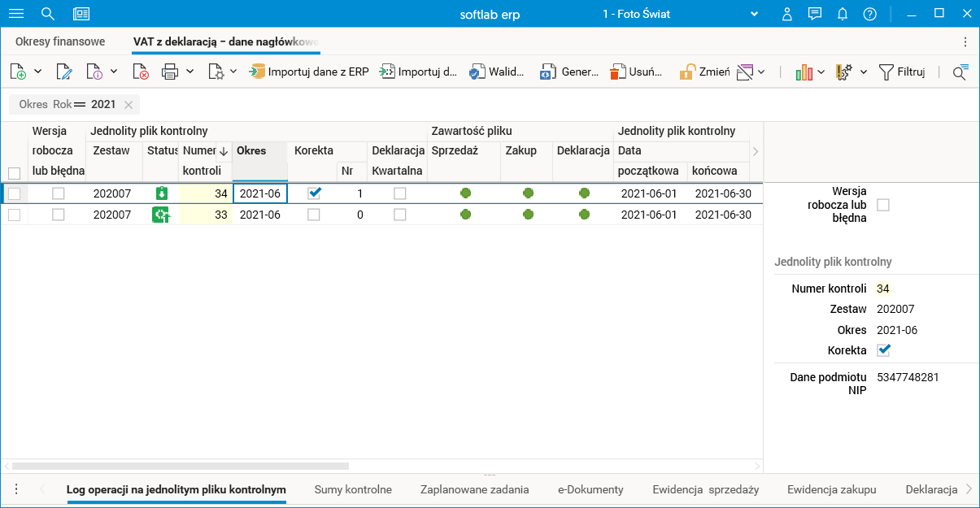Viewport: 980px width, 508px height.
Task: Remove the Okres Rok 2021 filter chip
Action: click(128, 105)
